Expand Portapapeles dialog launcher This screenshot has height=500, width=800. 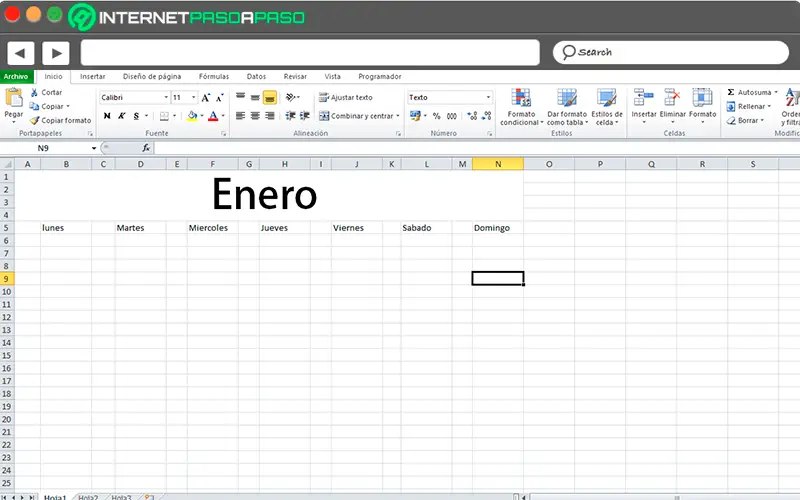coord(90,134)
